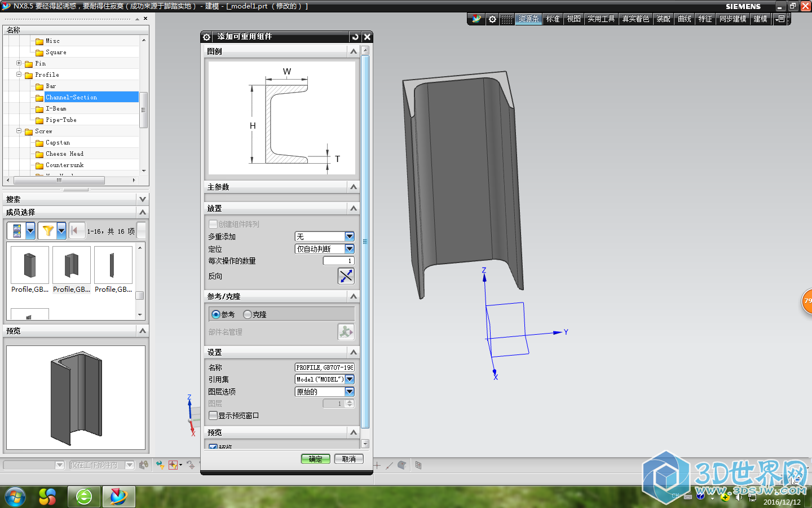Click the snap point crosshair icon on bottom toolbar

click(x=191, y=465)
